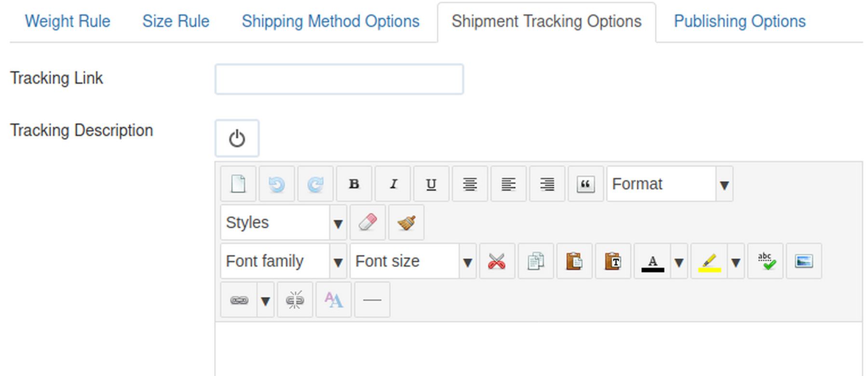Click the Undo icon in editor toolbar
Screen dimensions: 868x376
tap(277, 184)
